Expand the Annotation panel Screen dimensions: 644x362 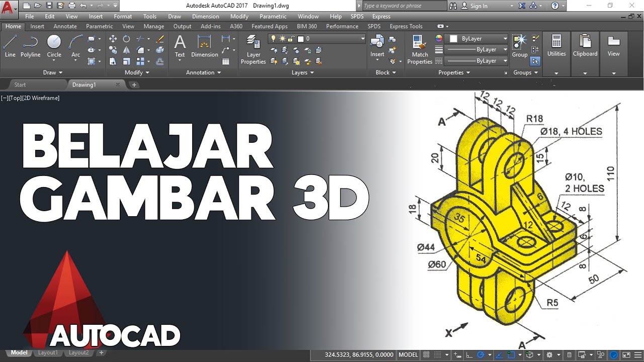tap(204, 72)
